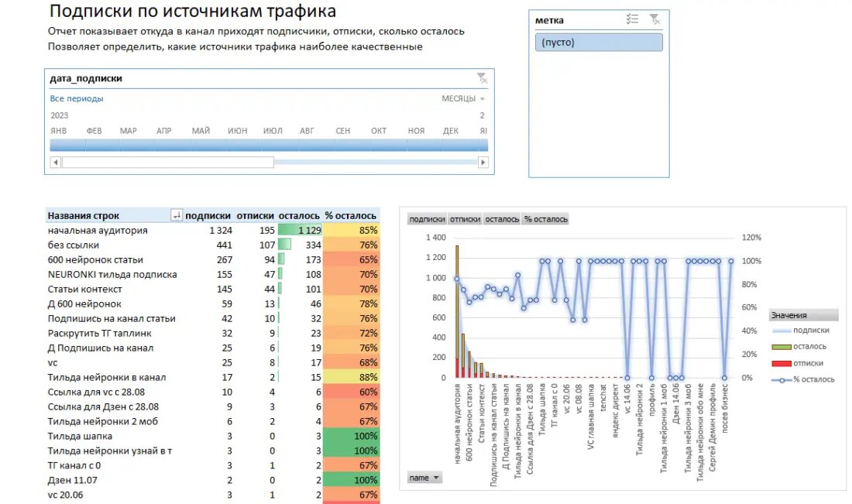Screen dimensions: 852x504
Task: Click the timeline horizontal scrollbar track
Action: 372,161
